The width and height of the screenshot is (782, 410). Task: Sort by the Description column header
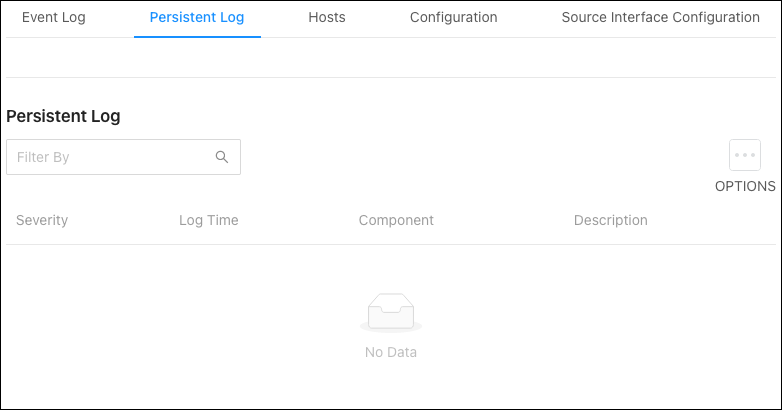click(x=610, y=220)
